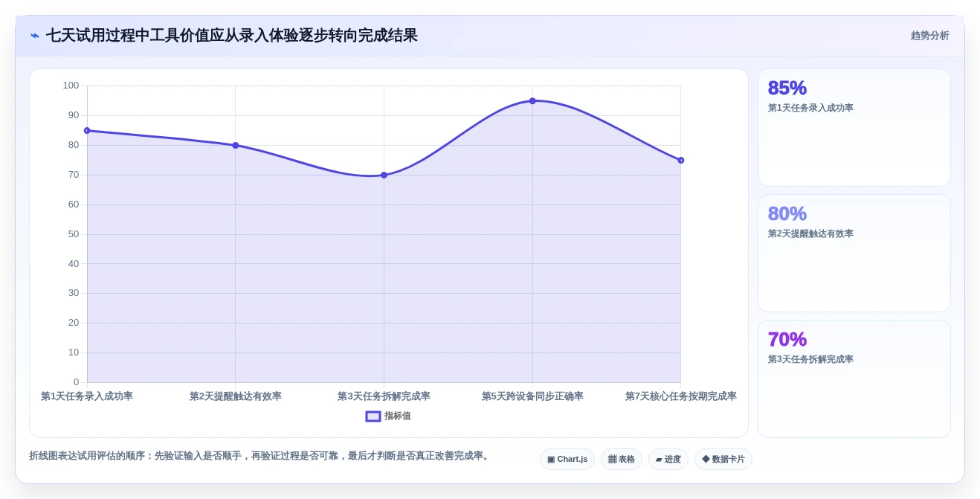Click the card label 第3天任务拆解完成率 under 70%
Screen dimensions: 980x499
[x=810, y=359]
